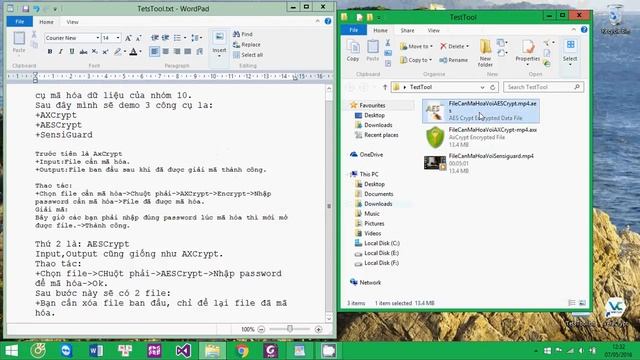
Task: Select FileCanMaHoaVoiAXCrypt-mp4.axx file
Action: [x=481, y=137]
